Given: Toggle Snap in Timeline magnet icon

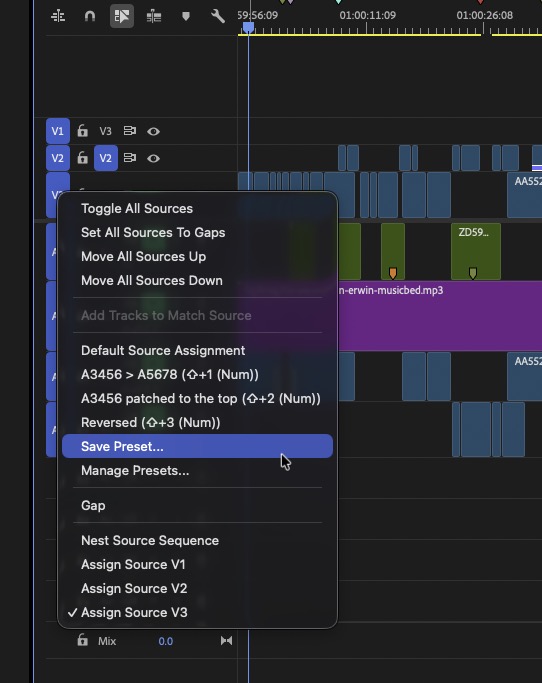Looking at the screenshot, I should (x=90, y=16).
